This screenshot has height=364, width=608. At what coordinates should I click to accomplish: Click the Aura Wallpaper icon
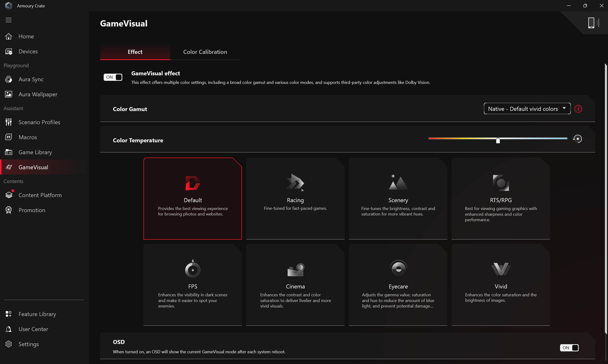point(9,94)
